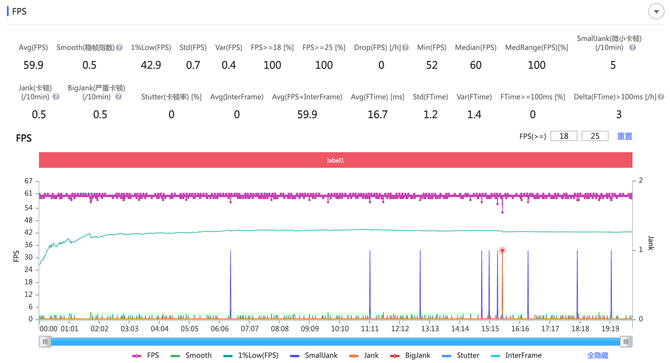This screenshot has height=363, width=670.
Task: Toggle the BigJank legend entry
Action: coord(410,355)
